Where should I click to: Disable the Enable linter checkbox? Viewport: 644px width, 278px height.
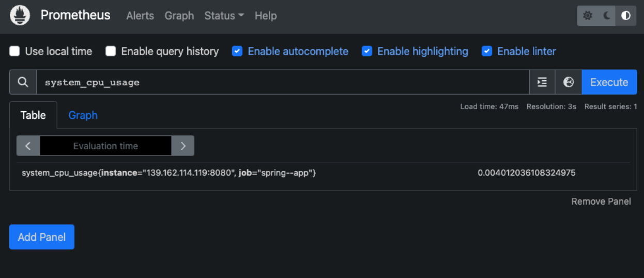click(x=486, y=51)
